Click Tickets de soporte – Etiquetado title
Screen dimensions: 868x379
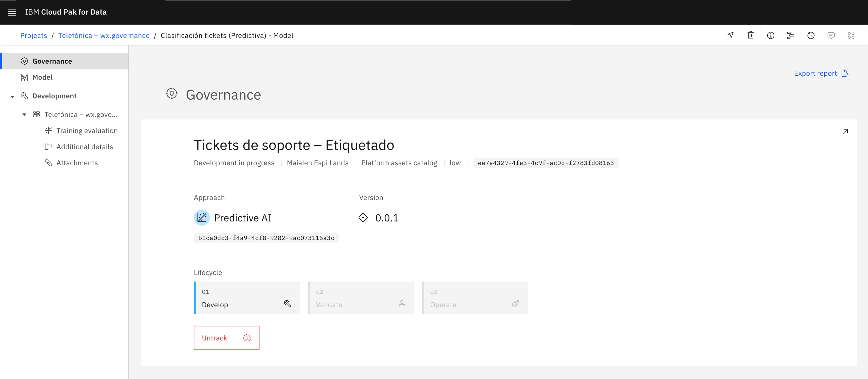[294, 145]
